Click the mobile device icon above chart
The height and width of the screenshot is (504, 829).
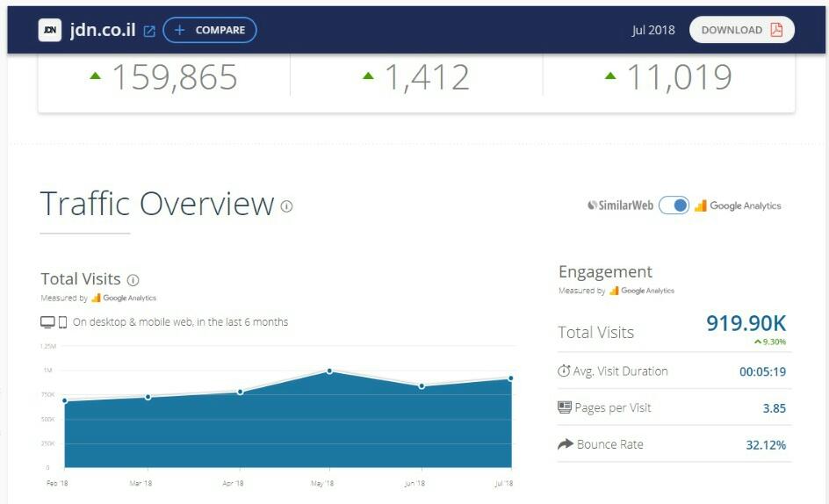tap(62, 322)
